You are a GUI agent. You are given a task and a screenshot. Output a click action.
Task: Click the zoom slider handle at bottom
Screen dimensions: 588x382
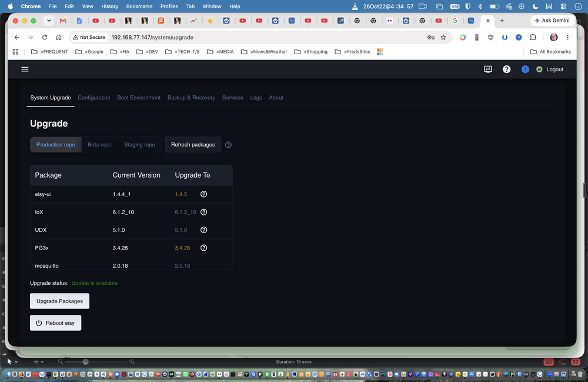(85, 362)
